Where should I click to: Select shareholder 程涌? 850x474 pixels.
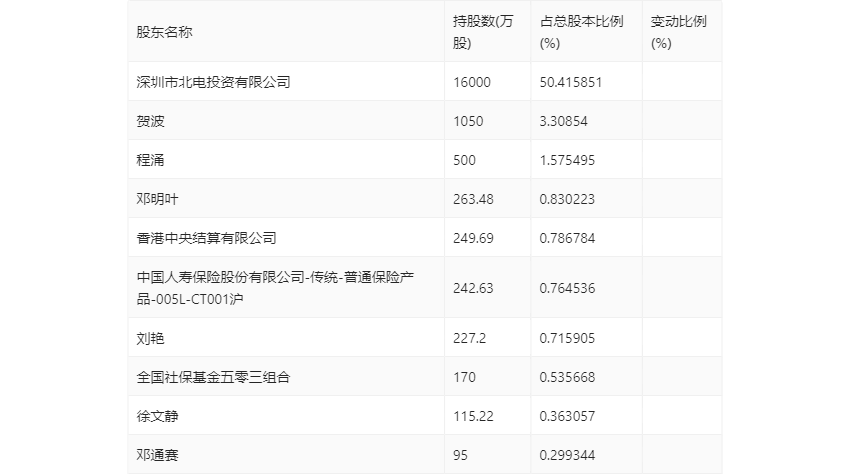pyautogui.click(x=150, y=160)
